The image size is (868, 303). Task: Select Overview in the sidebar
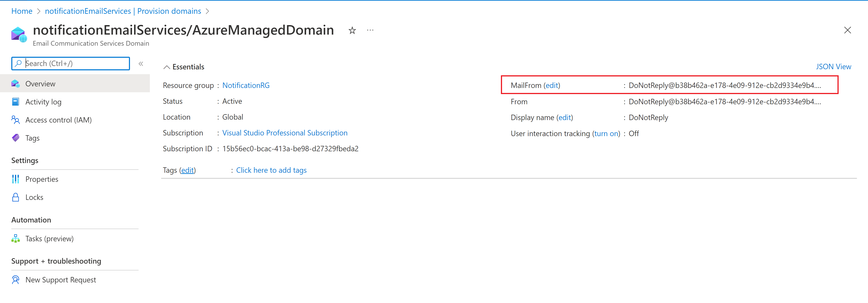point(40,84)
